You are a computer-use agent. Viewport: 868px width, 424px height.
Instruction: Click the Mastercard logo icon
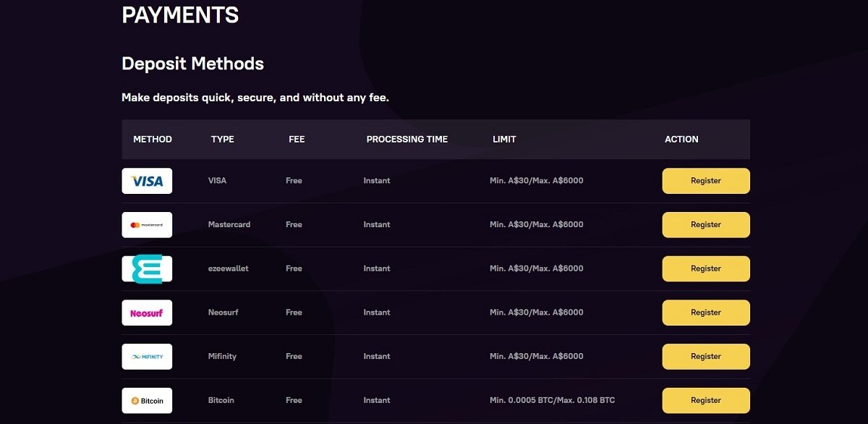(x=147, y=225)
